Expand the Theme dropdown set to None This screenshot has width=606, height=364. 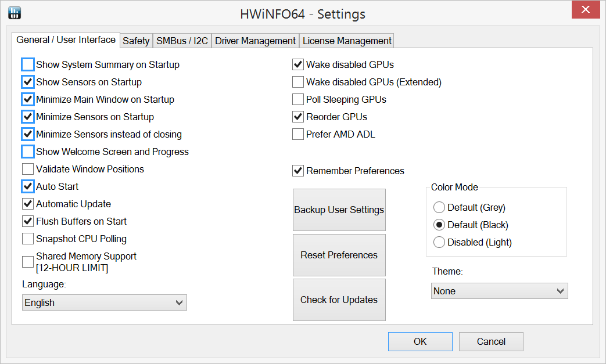pos(499,291)
